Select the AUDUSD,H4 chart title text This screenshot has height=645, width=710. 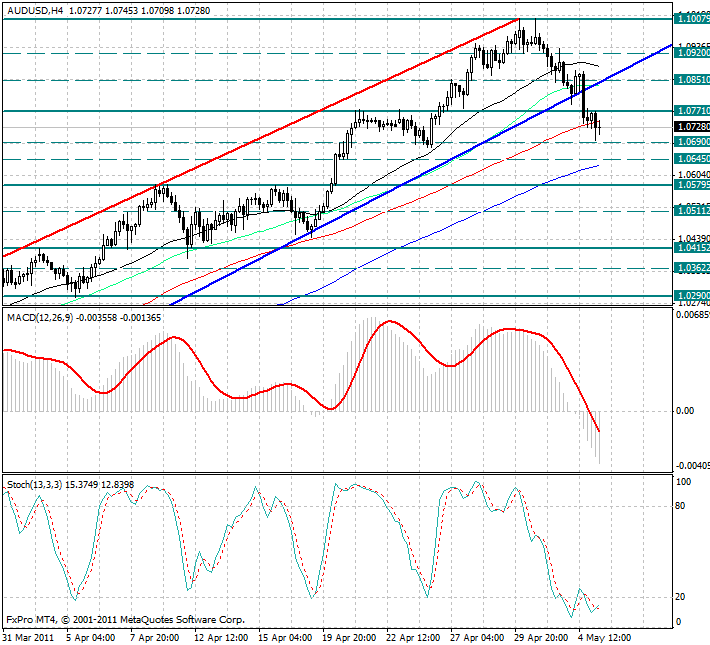tap(35, 10)
